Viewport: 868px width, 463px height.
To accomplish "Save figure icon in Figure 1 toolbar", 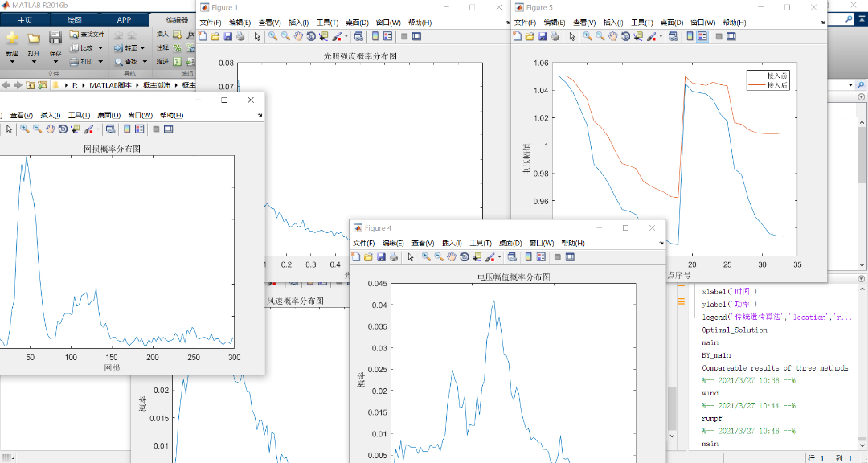I will coord(227,36).
